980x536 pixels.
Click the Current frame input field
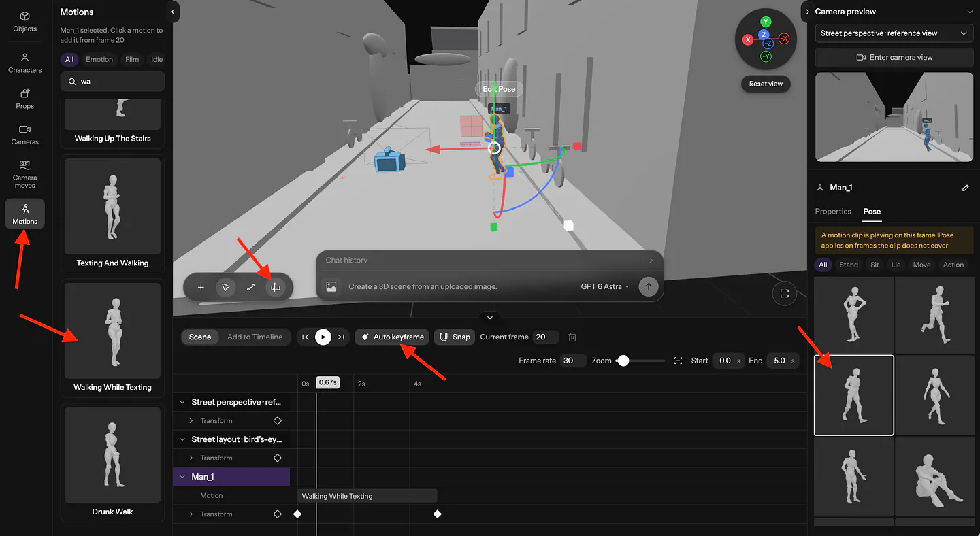click(546, 337)
